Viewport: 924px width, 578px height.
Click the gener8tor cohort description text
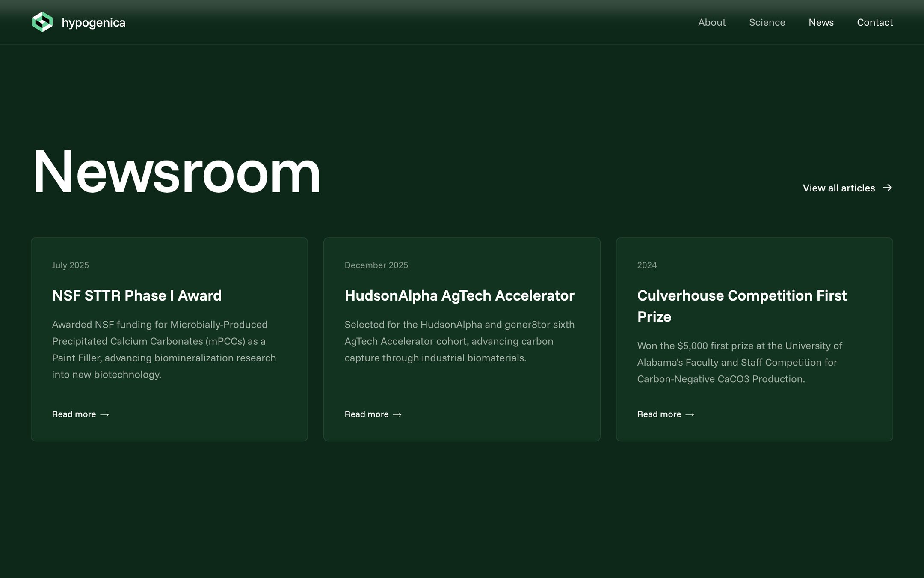tap(459, 341)
